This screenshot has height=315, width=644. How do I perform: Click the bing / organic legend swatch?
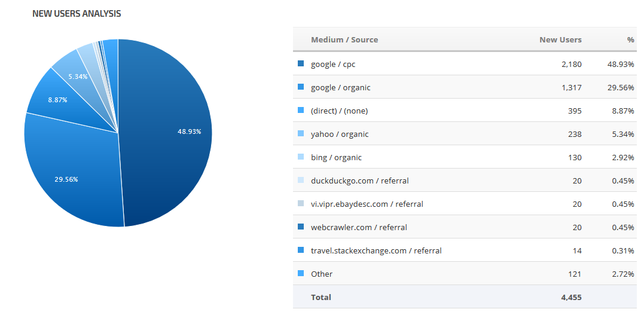tap(300, 157)
